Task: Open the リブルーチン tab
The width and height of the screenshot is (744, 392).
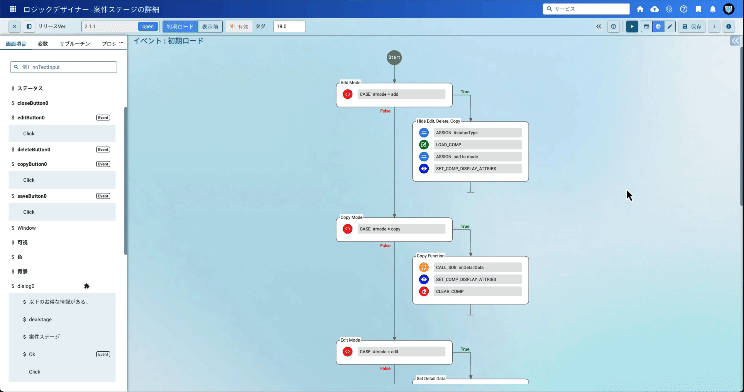Action: 74,44
